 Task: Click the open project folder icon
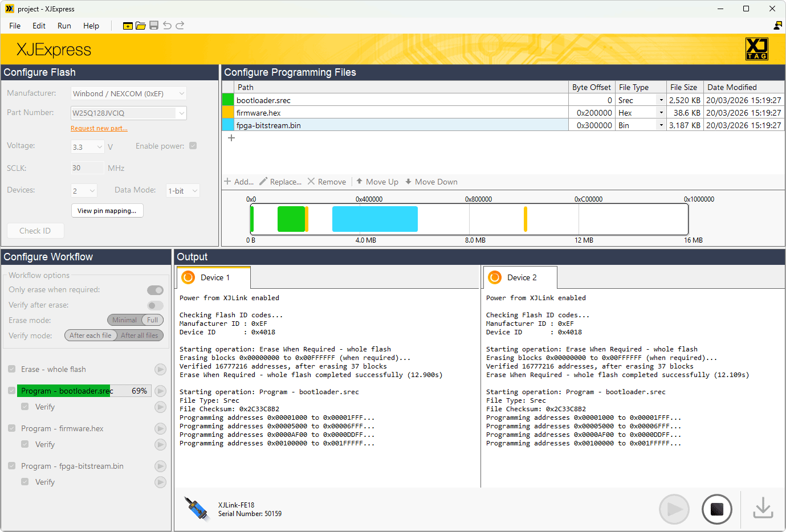coord(141,26)
